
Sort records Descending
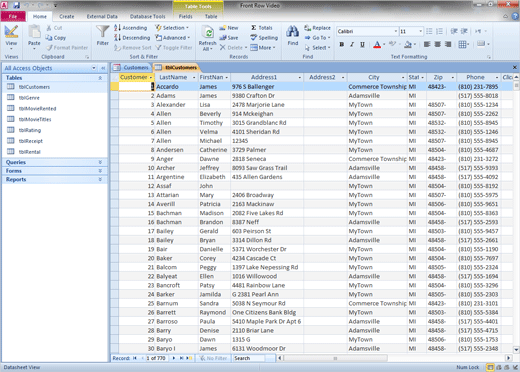click(x=132, y=38)
